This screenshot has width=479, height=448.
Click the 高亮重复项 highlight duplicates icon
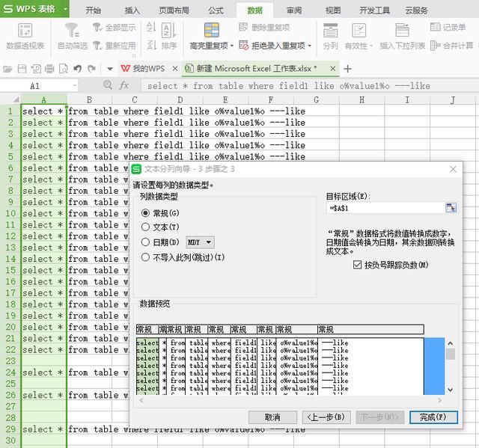211,30
